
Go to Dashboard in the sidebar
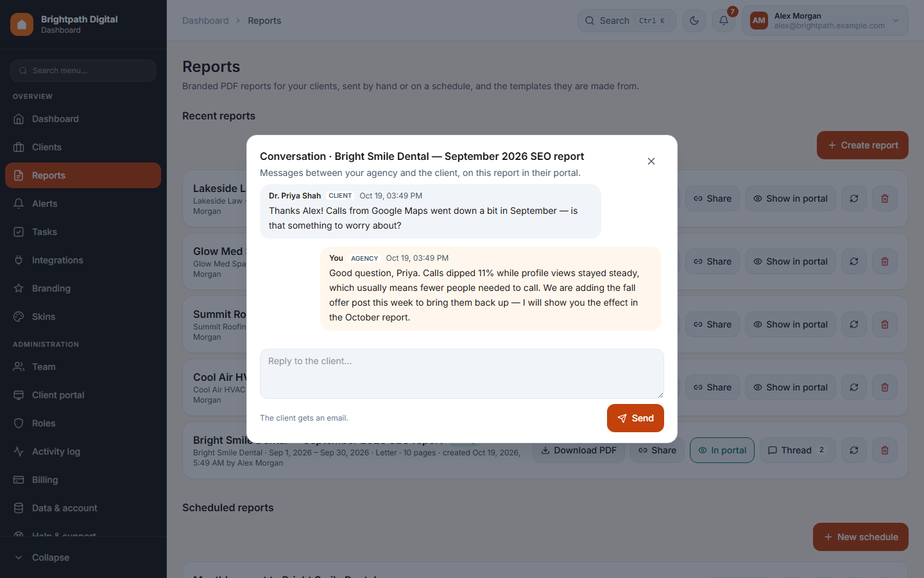click(83, 119)
